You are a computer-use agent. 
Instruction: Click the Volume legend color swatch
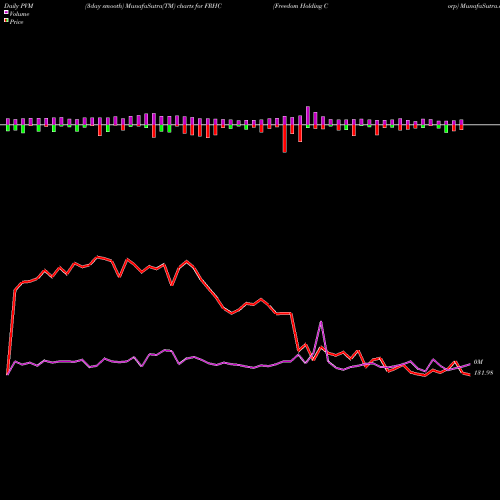tap(6, 12)
